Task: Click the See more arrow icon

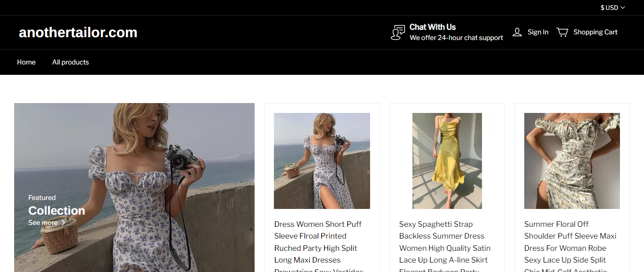Action: pyautogui.click(x=64, y=223)
